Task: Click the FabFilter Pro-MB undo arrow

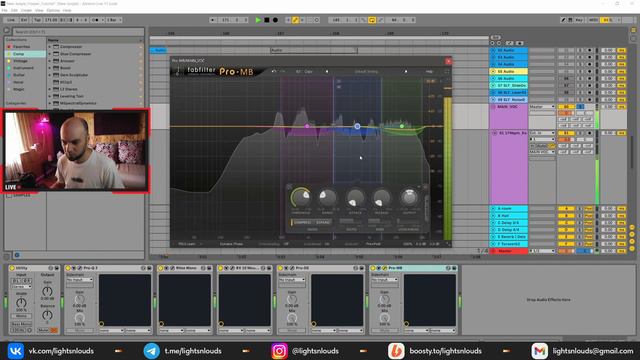Action: point(274,71)
